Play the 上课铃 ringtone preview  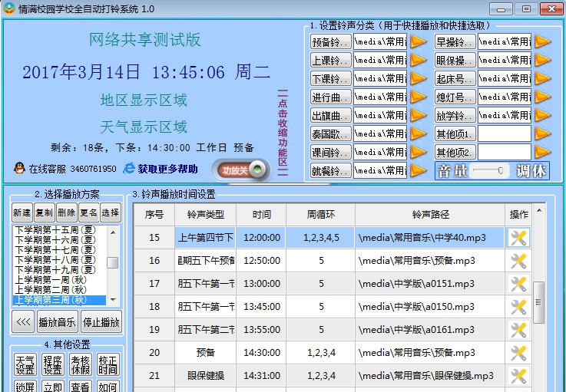[x=418, y=61]
